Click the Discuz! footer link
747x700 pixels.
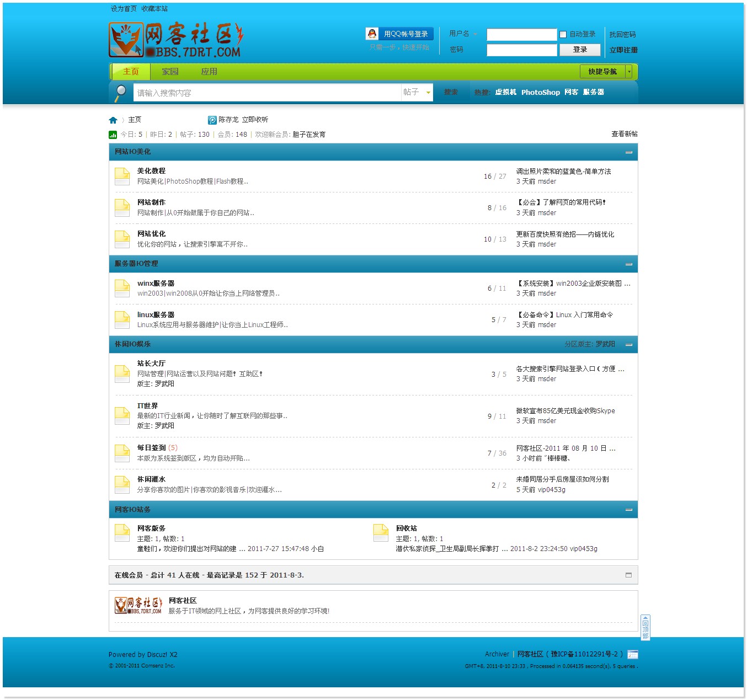[x=157, y=655]
